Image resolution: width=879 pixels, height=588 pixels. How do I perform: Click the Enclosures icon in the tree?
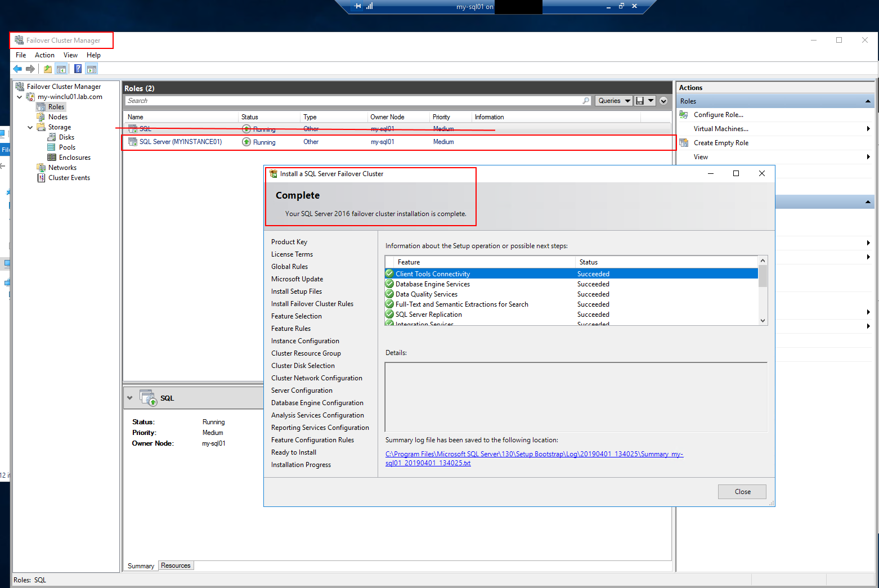[x=52, y=158]
